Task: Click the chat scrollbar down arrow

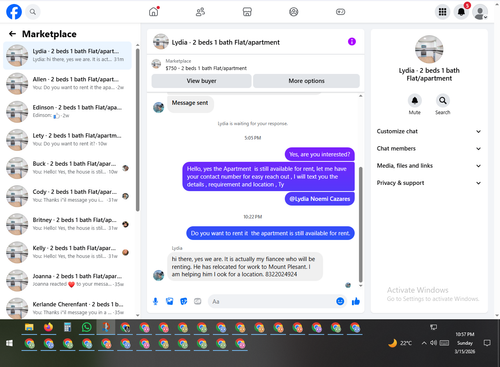Action: 360,286
